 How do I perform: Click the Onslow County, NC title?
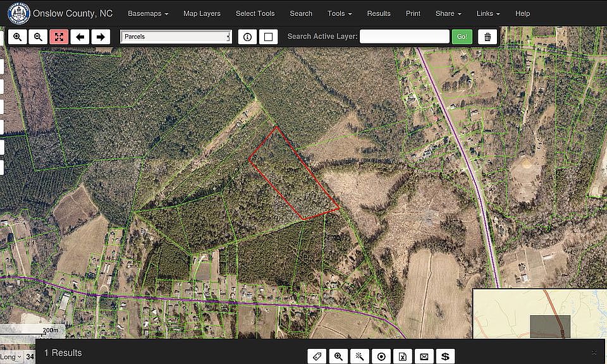tap(73, 13)
